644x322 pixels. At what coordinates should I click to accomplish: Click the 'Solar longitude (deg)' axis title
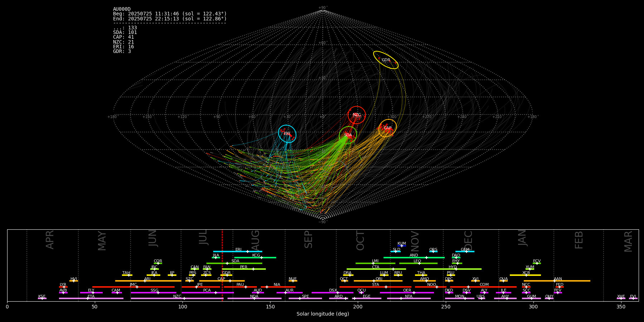[323, 314]
